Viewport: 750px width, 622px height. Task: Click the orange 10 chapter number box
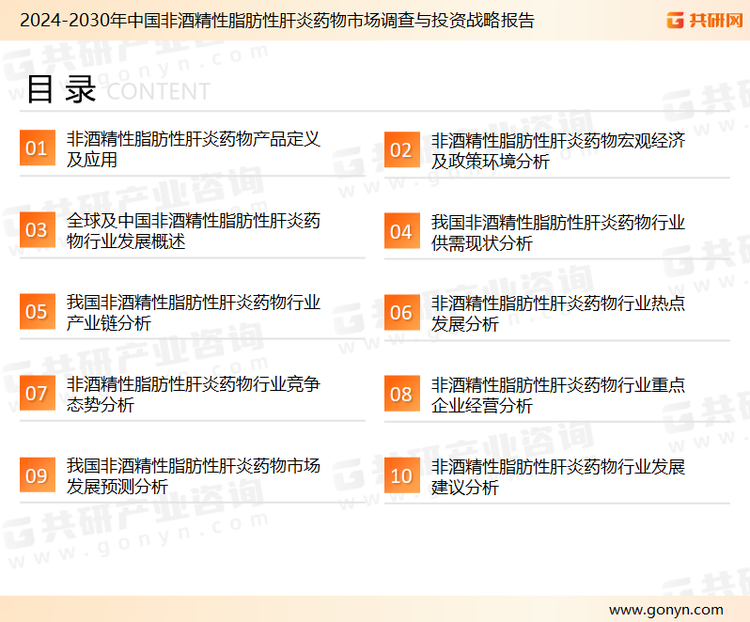pyautogui.click(x=402, y=476)
